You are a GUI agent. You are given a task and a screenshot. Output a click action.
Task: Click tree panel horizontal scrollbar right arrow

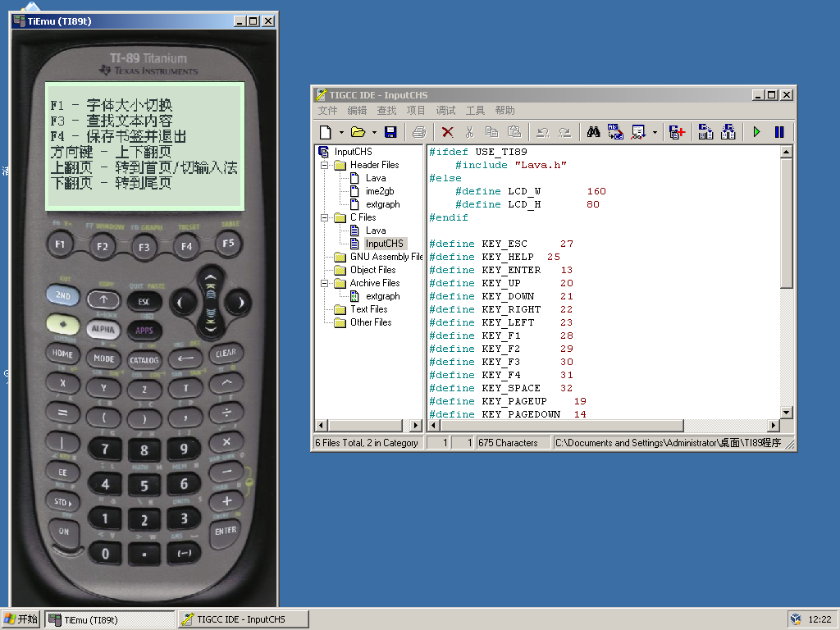(416, 426)
